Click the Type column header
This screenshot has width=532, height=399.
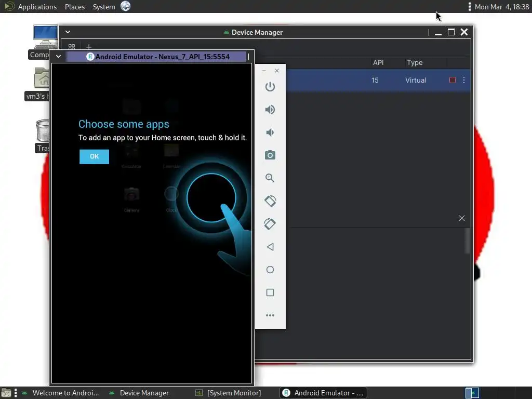[415, 62]
